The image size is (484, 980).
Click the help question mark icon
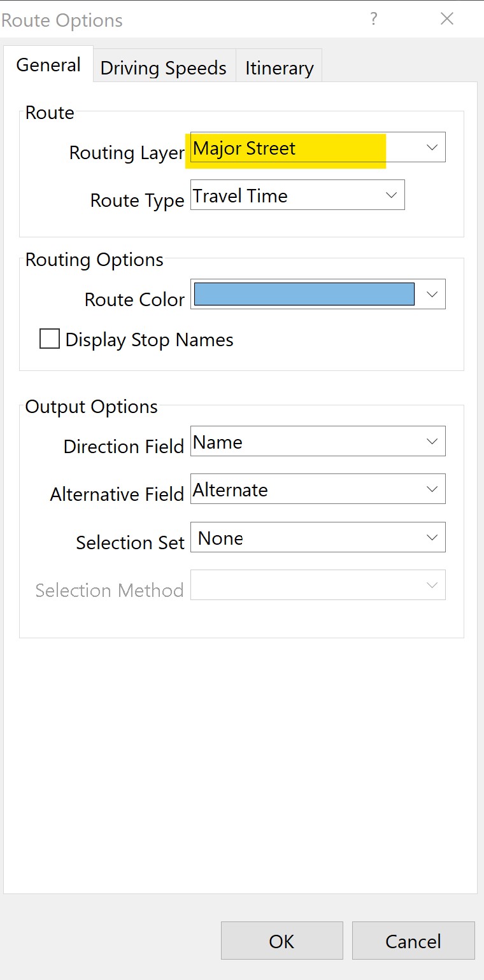[374, 19]
